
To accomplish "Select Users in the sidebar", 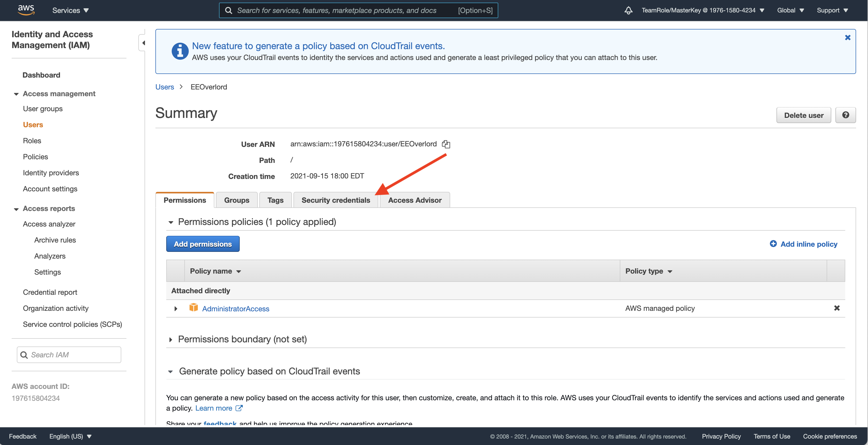I will click(33, 125).
